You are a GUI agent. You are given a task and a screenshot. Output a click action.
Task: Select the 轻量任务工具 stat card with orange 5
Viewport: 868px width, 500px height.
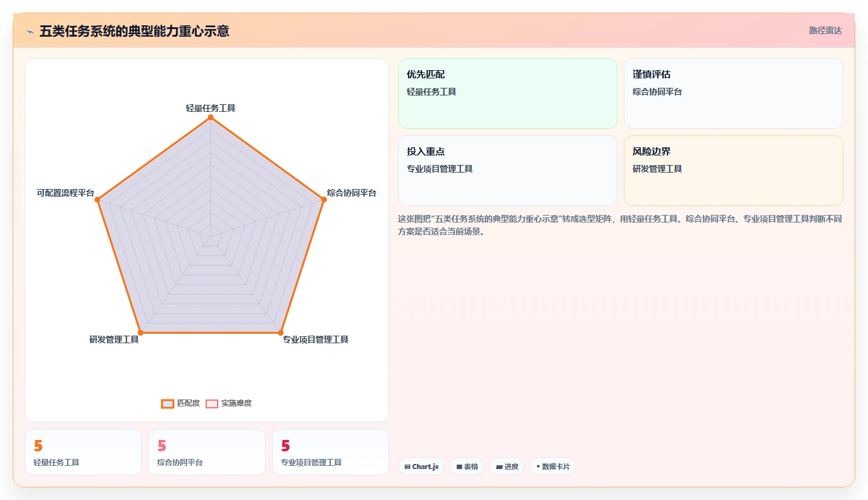click(x=83, y=452)
